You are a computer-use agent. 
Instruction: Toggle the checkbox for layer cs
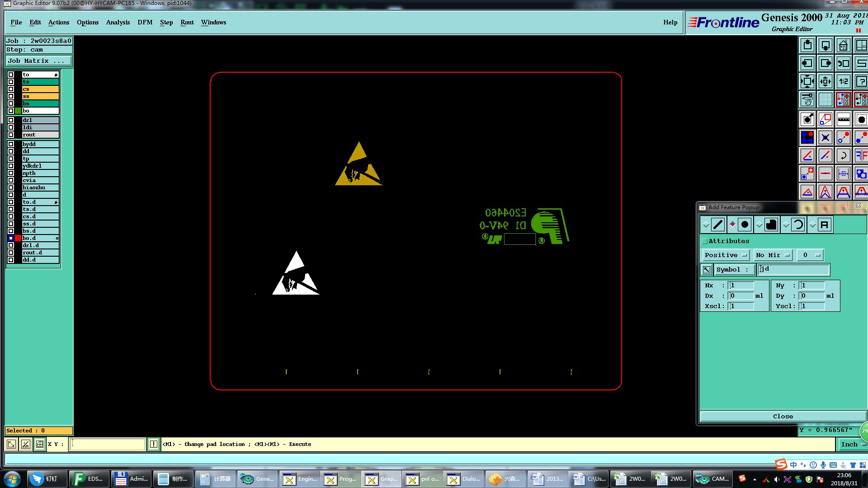pos(11,89)
